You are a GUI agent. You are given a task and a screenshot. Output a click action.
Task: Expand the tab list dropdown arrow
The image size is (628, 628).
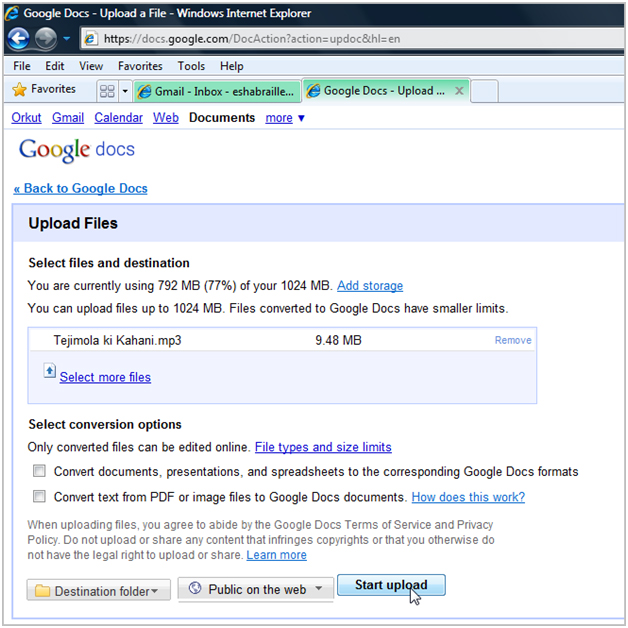pos(125,91)
